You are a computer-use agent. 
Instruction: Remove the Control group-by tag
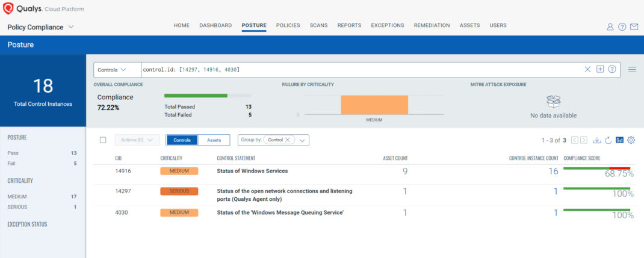click(x=288, y=140)
